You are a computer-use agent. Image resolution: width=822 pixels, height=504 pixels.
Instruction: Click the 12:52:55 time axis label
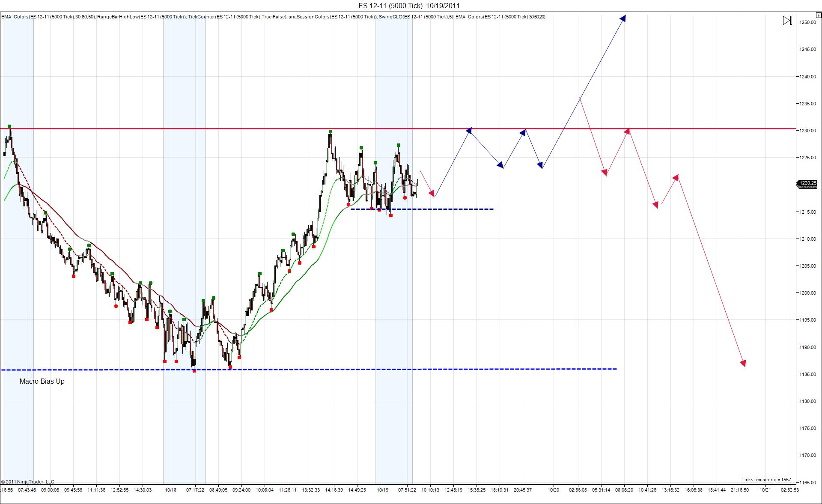(119, 490)
